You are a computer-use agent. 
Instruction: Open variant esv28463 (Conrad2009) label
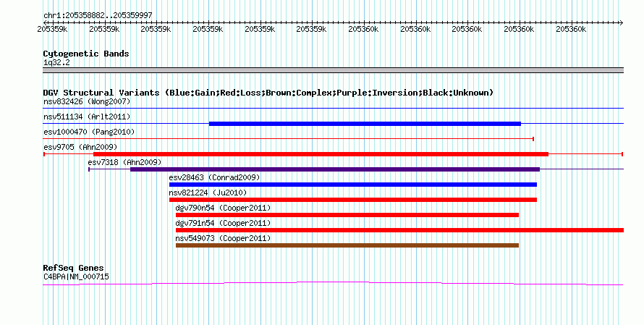[x=214, y=177]
